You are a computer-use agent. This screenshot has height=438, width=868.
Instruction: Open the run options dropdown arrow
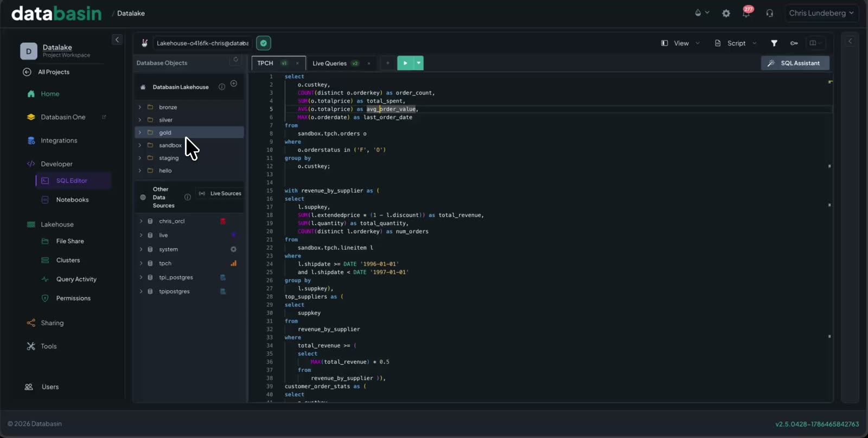419,63
